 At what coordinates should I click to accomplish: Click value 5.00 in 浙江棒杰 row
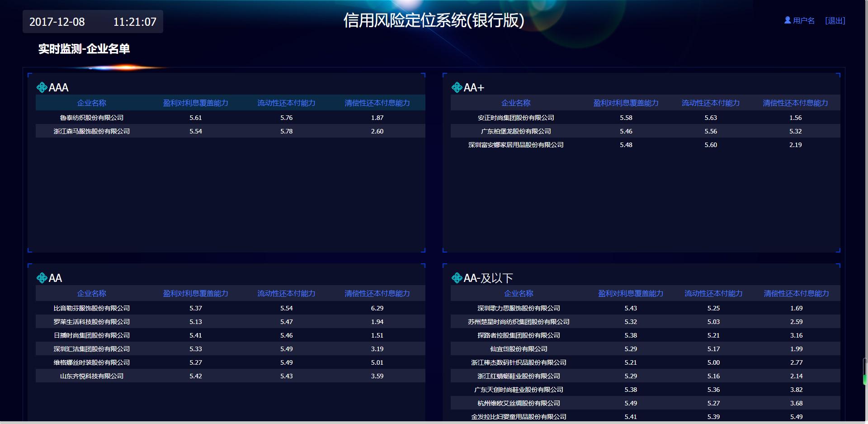click(x=713, y=362)
